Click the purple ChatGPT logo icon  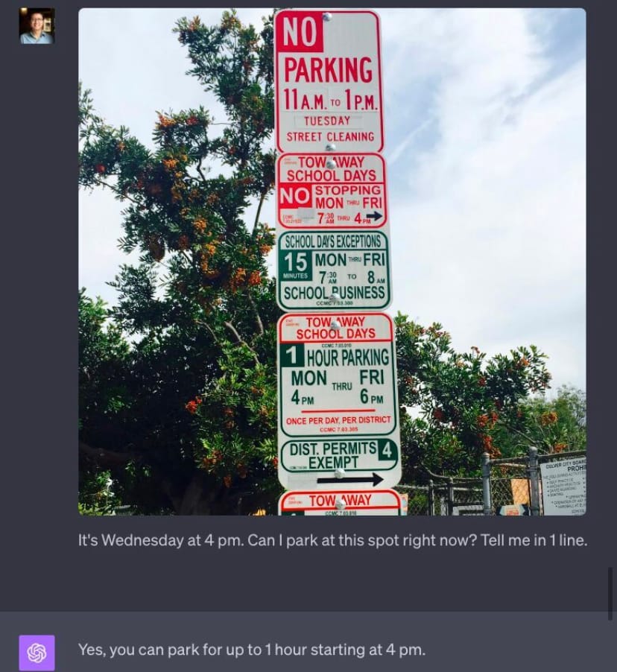[37, 653]
